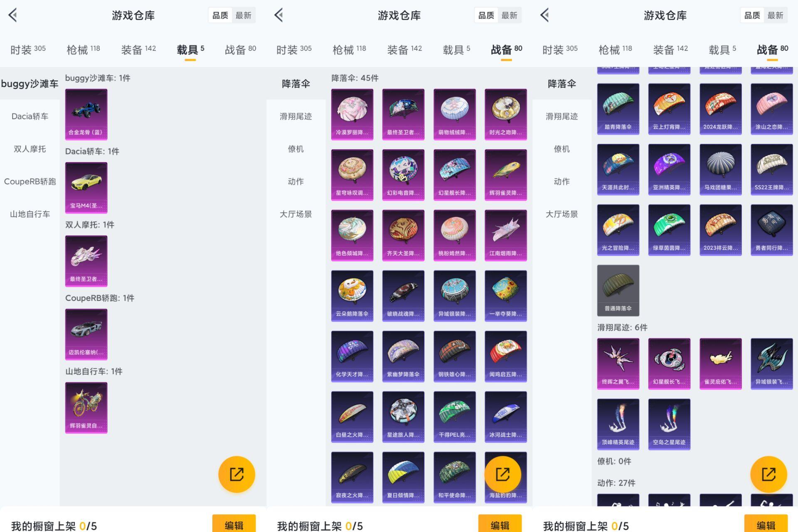Switch to the 时装 tab
The image size is (798, 532).
(27, 49)
